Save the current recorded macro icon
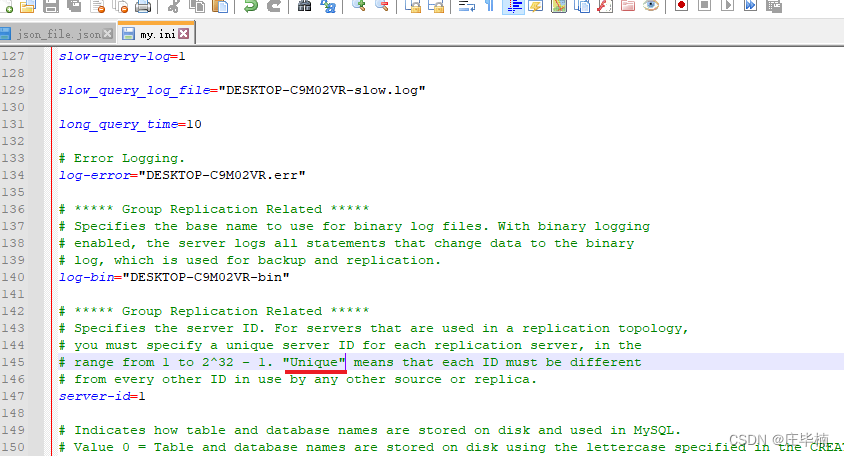The height and width of the screenshot is (456, 844). [773, 5]
